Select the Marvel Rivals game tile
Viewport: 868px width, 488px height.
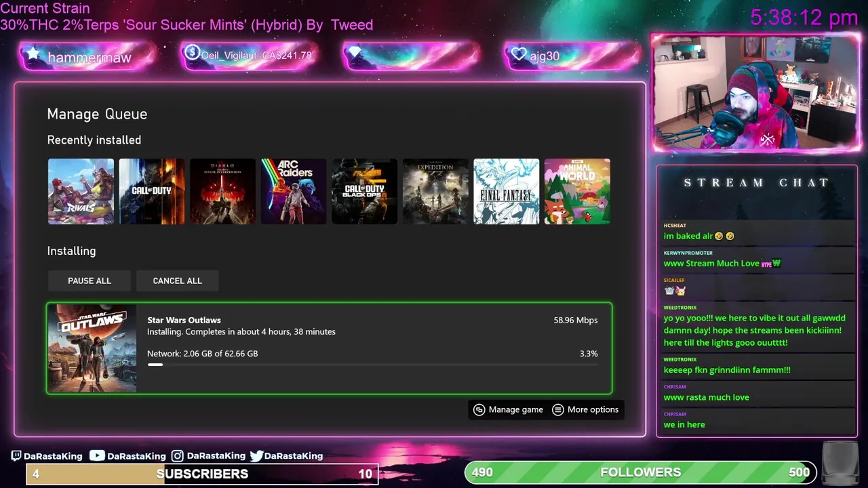point(81,191)
